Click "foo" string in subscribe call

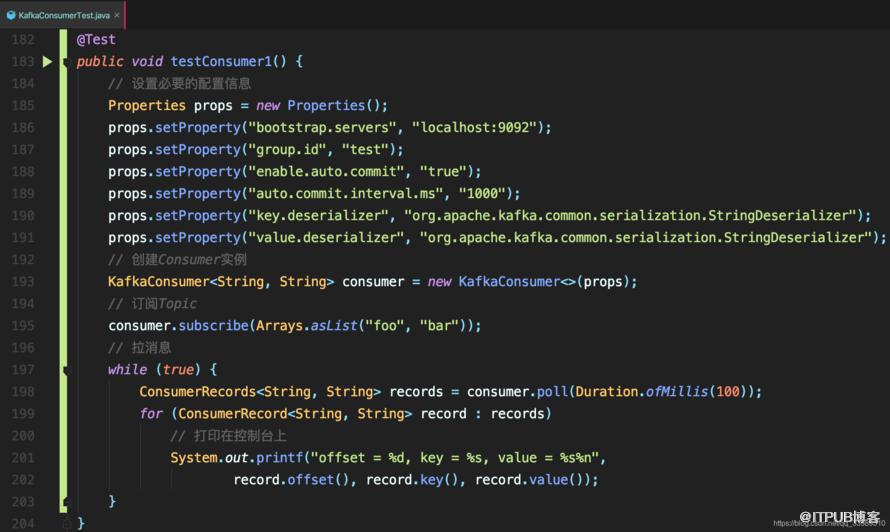click(x=384, y=326)
